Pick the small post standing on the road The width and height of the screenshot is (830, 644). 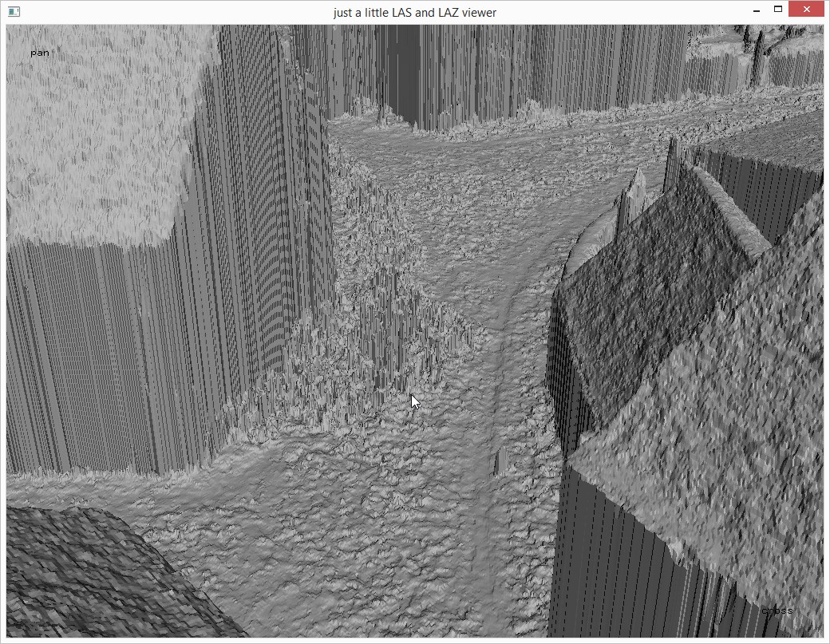[x=500, y=461]
